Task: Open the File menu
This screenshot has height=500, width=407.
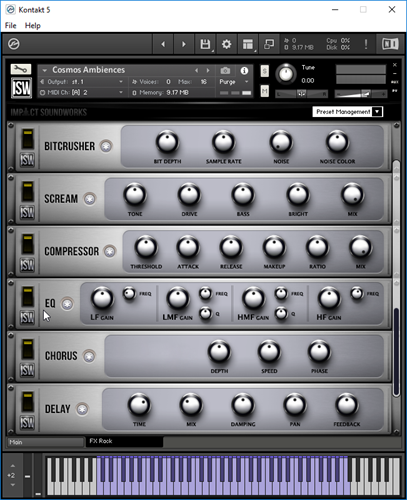Action: click(10, 26)
